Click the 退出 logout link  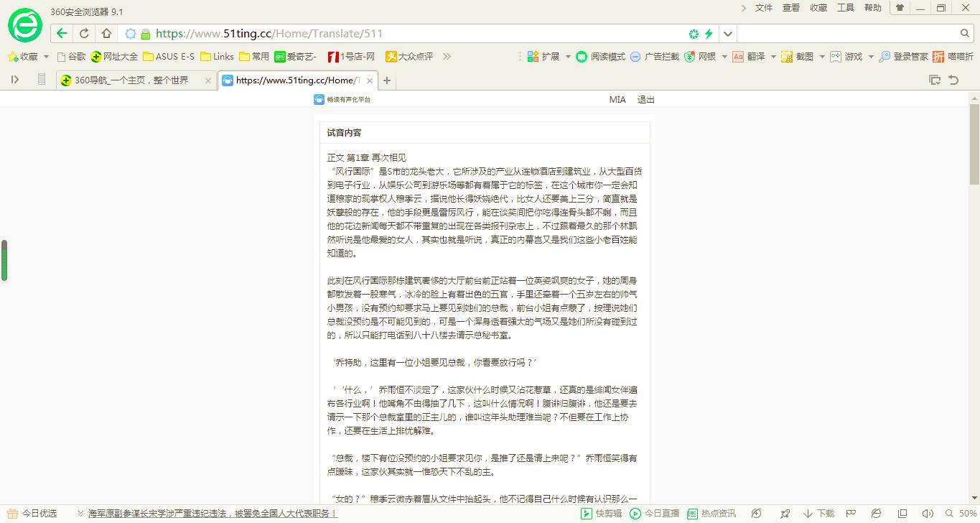pyautogui.click(x=645, y=99)
